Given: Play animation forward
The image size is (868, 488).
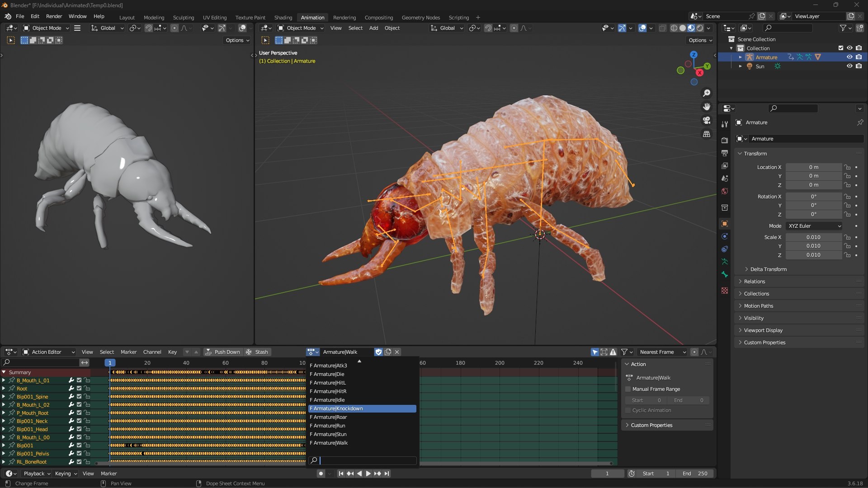Looking at the screenshot, I should (368, 474).
